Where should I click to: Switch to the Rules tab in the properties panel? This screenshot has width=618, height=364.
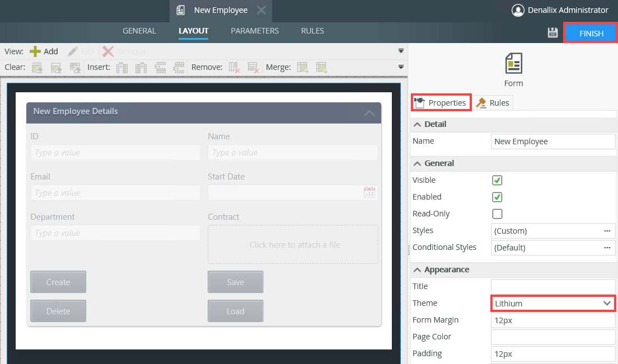(x=493, y=103)
